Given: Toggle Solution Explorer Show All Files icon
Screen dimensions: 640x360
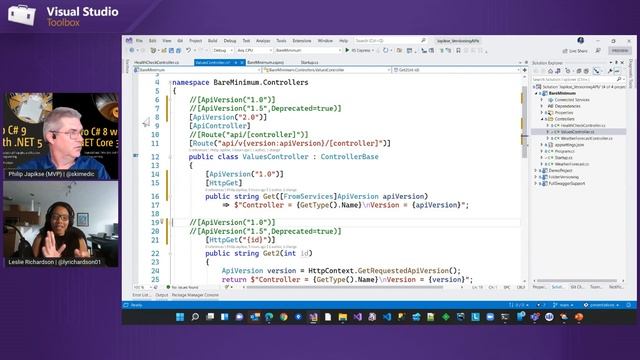Looking at the screenshot, I should tap(587, 71).
